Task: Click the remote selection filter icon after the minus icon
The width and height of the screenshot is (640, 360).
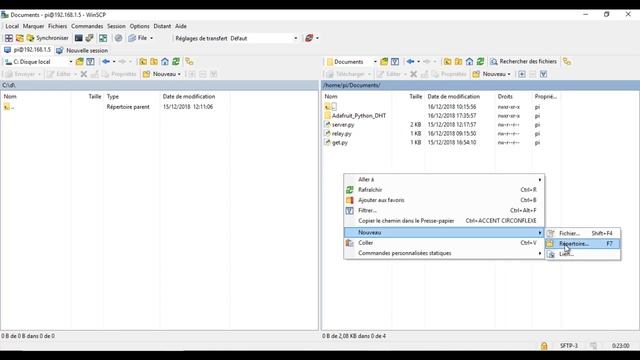Action: click(544, 74)
